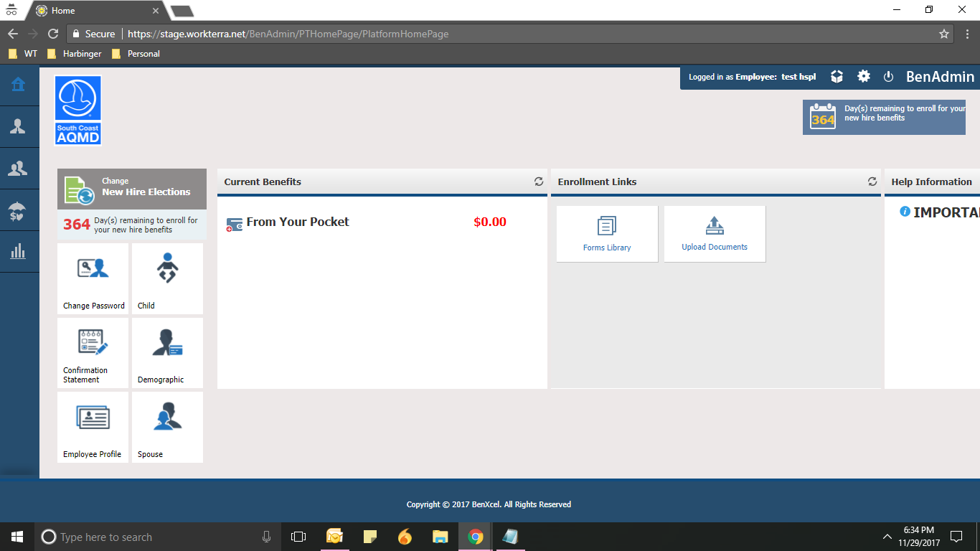
Task: Open the Demographic tile
Action: coord(167,353)
